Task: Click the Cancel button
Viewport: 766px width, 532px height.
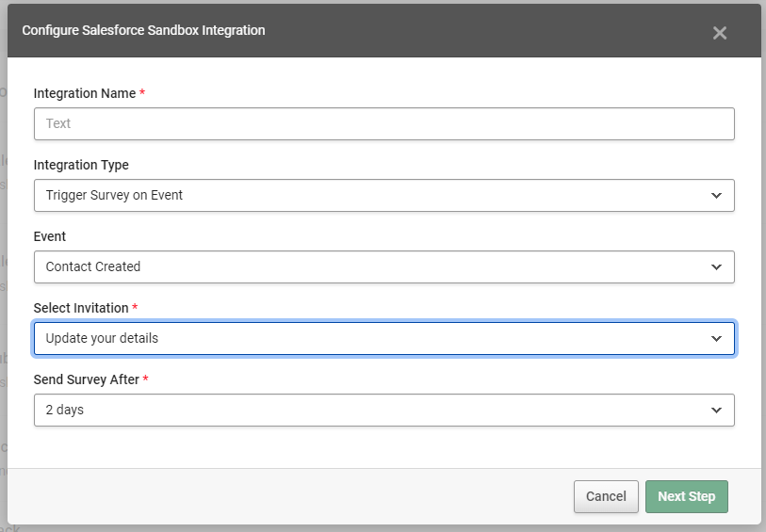Action: click(606, 496)
